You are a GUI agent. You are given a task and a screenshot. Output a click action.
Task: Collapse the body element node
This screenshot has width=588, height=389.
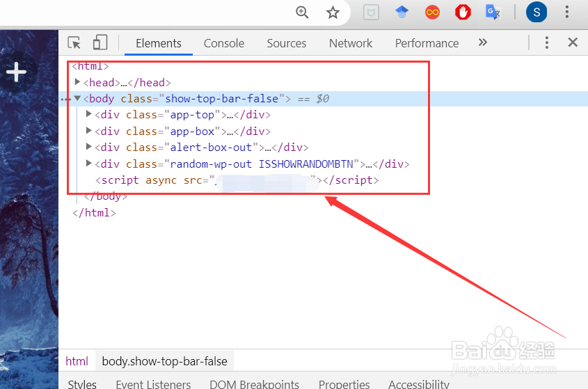click(x=77, y=98)
